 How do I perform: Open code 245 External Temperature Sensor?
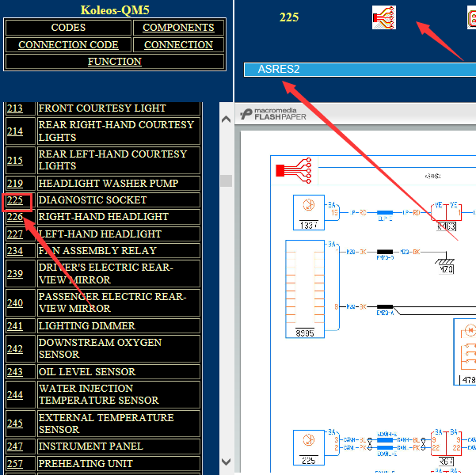(x=15, y=424)
